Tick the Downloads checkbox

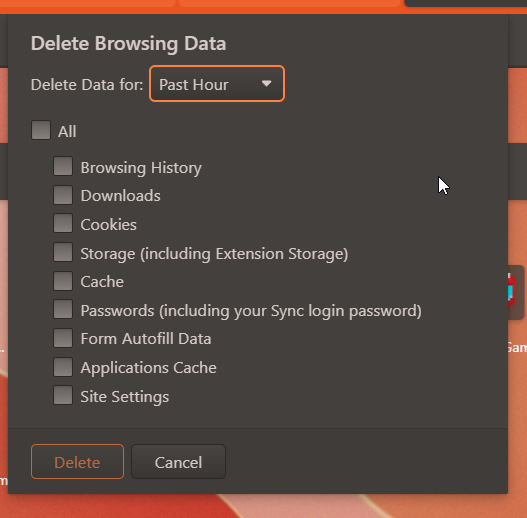coord(63,195)
